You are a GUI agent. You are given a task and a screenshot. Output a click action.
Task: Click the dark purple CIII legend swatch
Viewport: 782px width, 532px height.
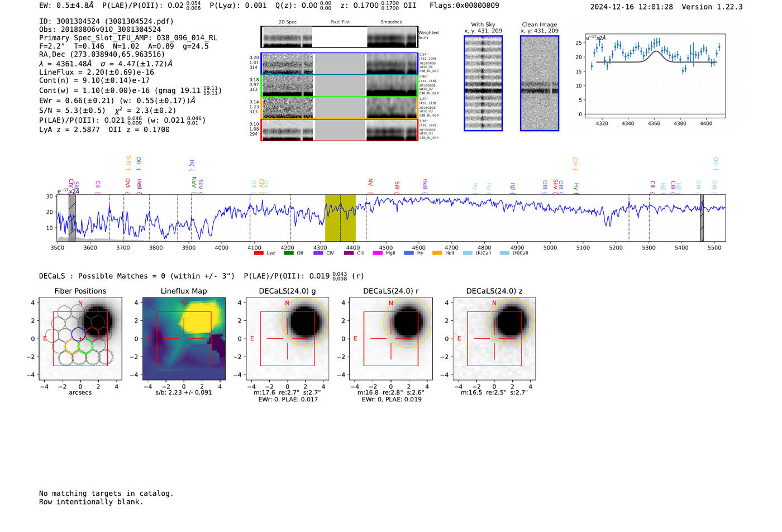349,253
